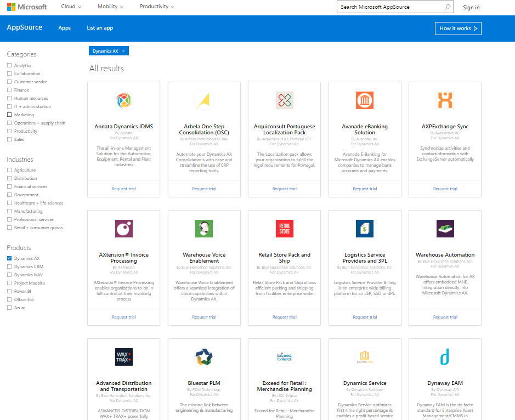Click the search magnifier icon

[x=448, y=7]
